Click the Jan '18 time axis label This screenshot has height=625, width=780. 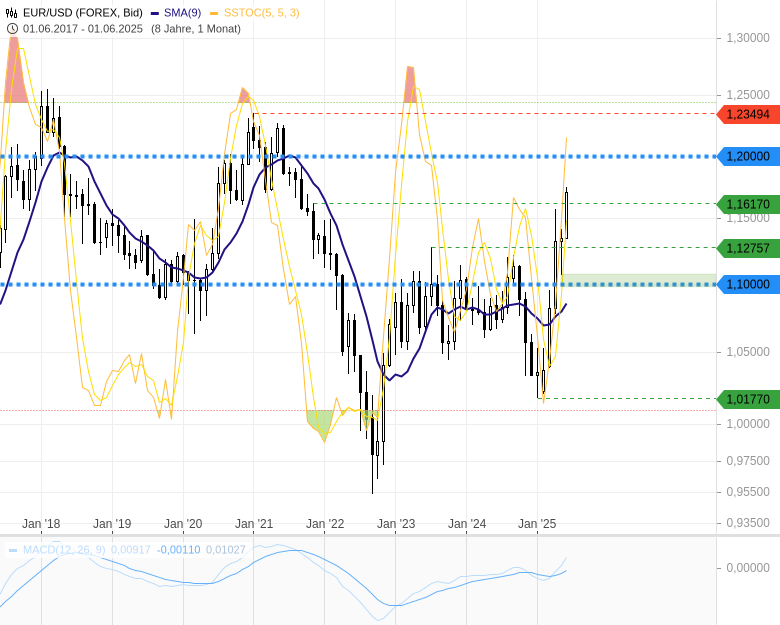[x=41, y=523]
